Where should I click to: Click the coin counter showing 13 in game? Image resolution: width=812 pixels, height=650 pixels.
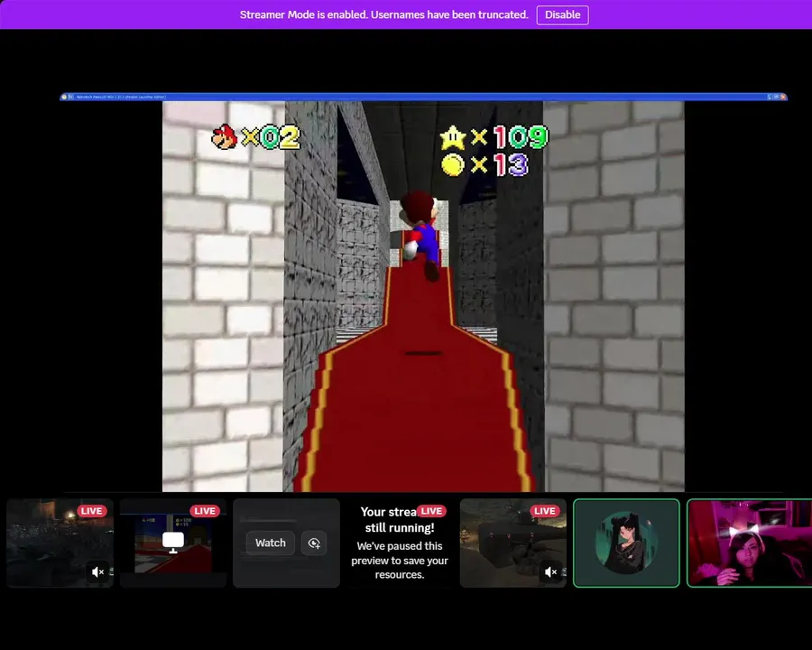484,165
